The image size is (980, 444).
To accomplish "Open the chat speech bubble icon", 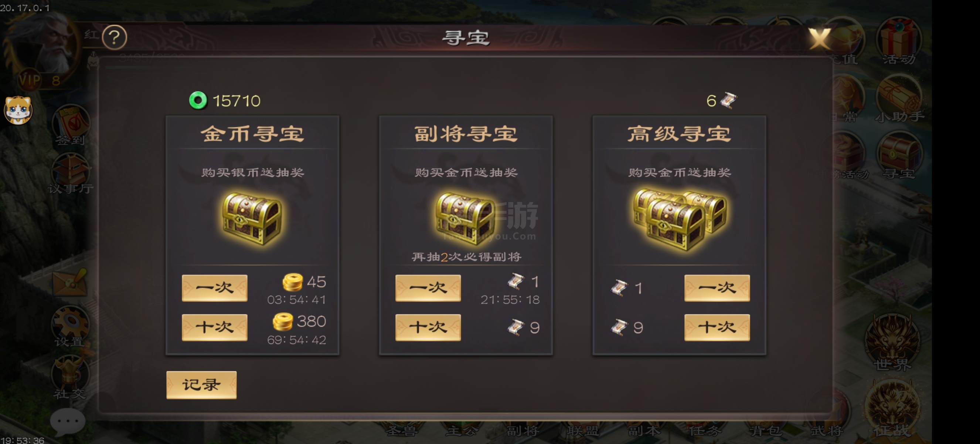I will click(x=67, y=421).
